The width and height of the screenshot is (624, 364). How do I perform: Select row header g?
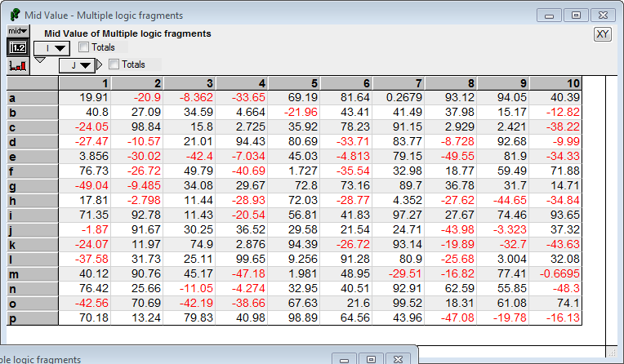coord(33,186)
